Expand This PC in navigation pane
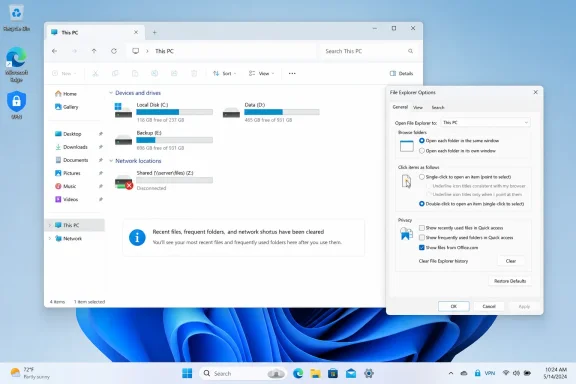The width and height of the screenshot is (576, 384). click(50, 225)
